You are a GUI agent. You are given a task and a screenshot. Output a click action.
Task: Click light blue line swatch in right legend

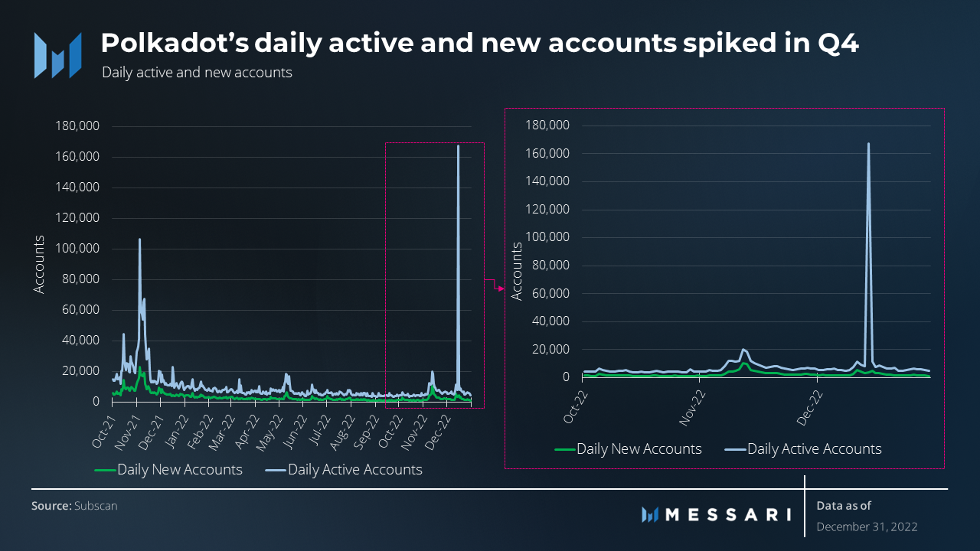[x=735, y=449]
